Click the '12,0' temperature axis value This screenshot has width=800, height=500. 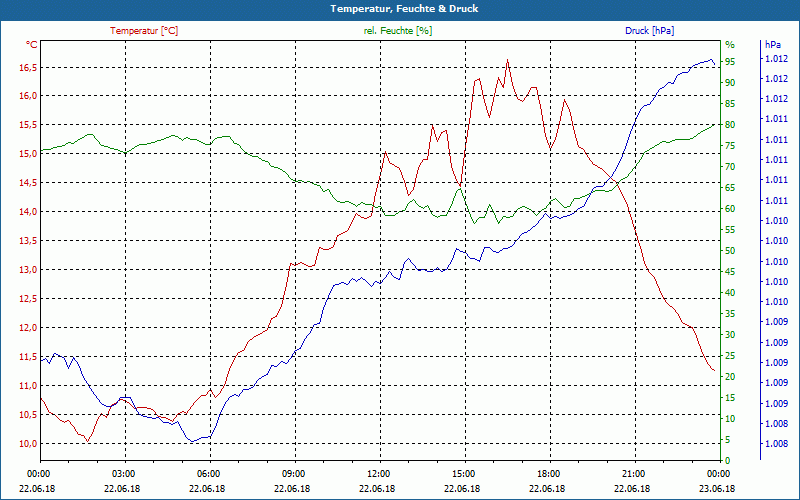click(28, 328)
